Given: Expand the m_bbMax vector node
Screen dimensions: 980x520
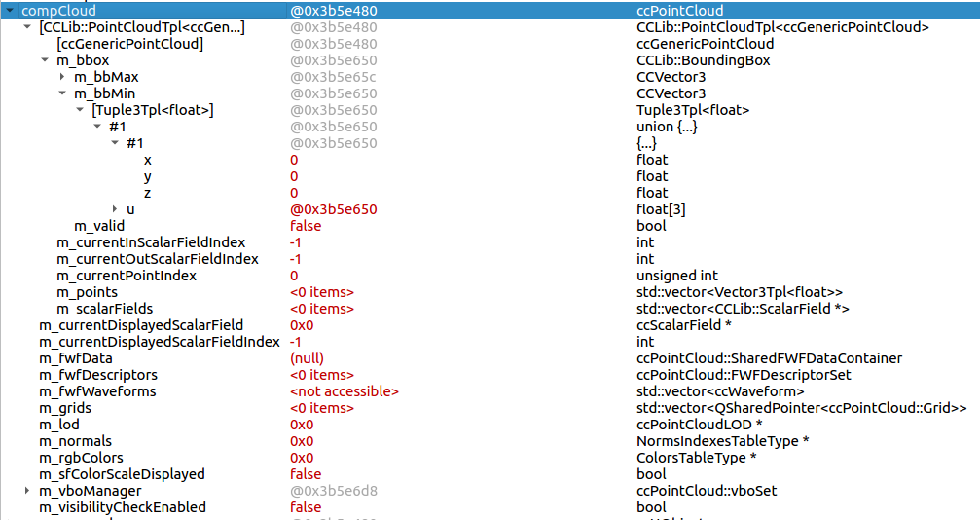Looking at the screenshot, I should (x=62, y=77).
